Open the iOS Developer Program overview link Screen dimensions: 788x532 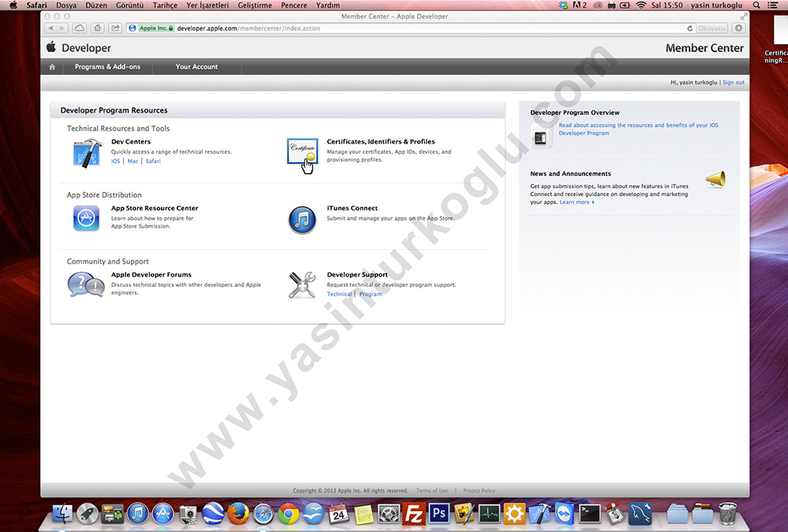638,129
